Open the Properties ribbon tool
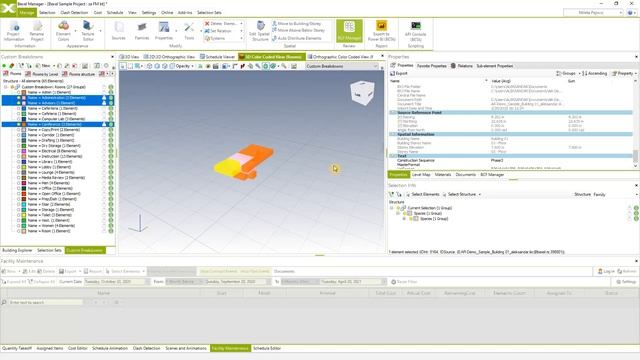The image size is (640, 360). (x=164, y=31)
